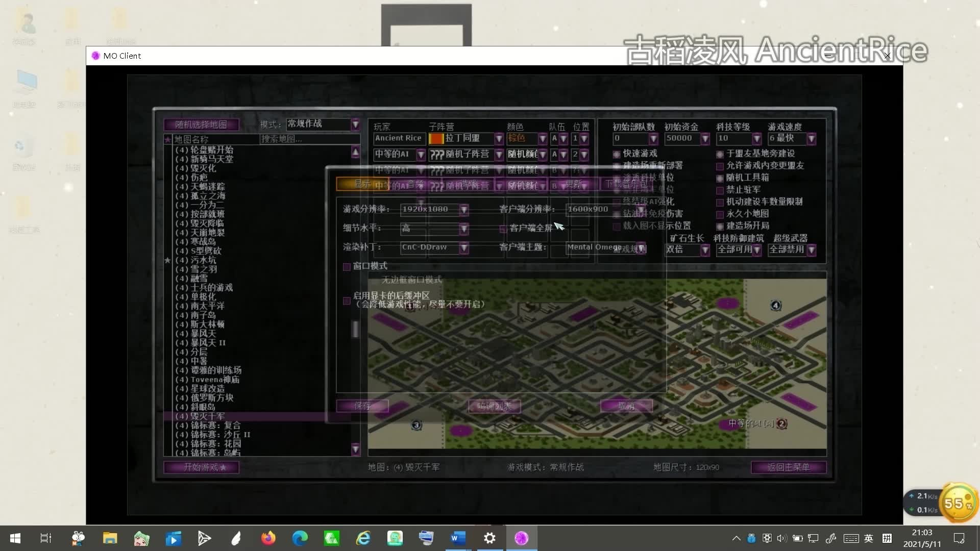Click start position marker 3 on map preview

(x=416, y=425)
